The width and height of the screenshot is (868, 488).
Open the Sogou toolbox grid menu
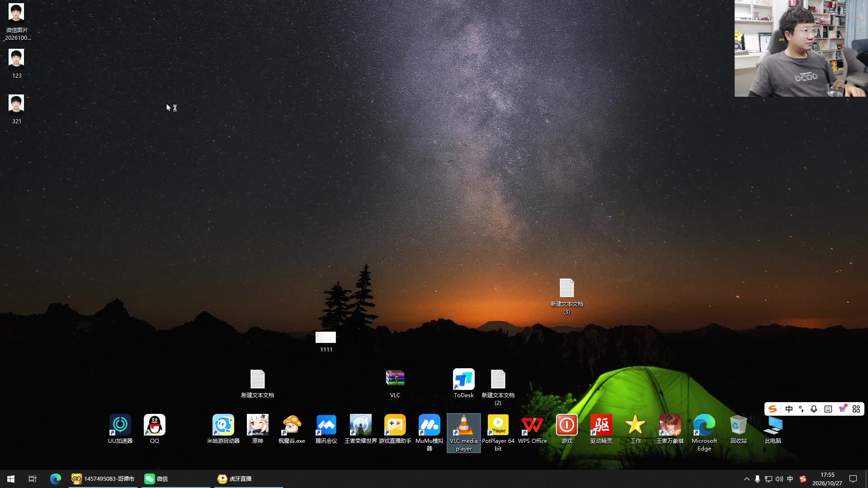[856, 409]
